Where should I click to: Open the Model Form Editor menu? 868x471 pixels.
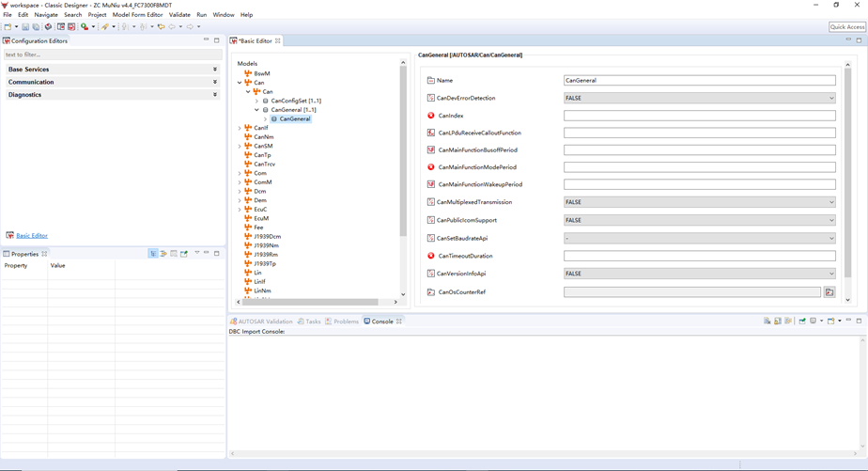[x=137, y=15]
